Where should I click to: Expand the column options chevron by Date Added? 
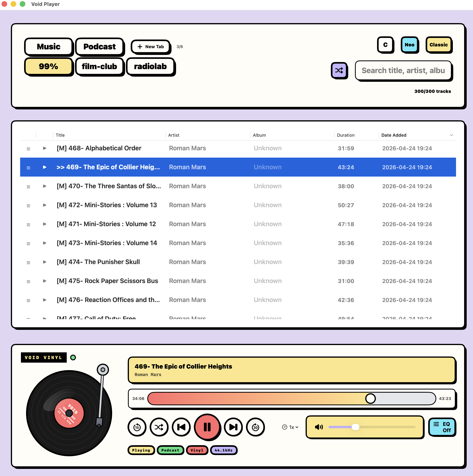451,135
